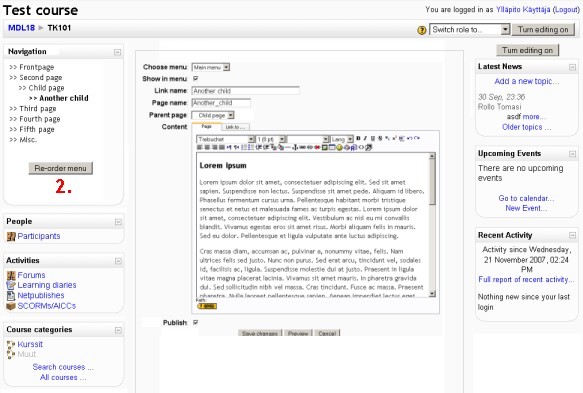The height and width of the screenshot is (393, 583).
Task: Align text left in the editor
Action: [x=199, y=148]
